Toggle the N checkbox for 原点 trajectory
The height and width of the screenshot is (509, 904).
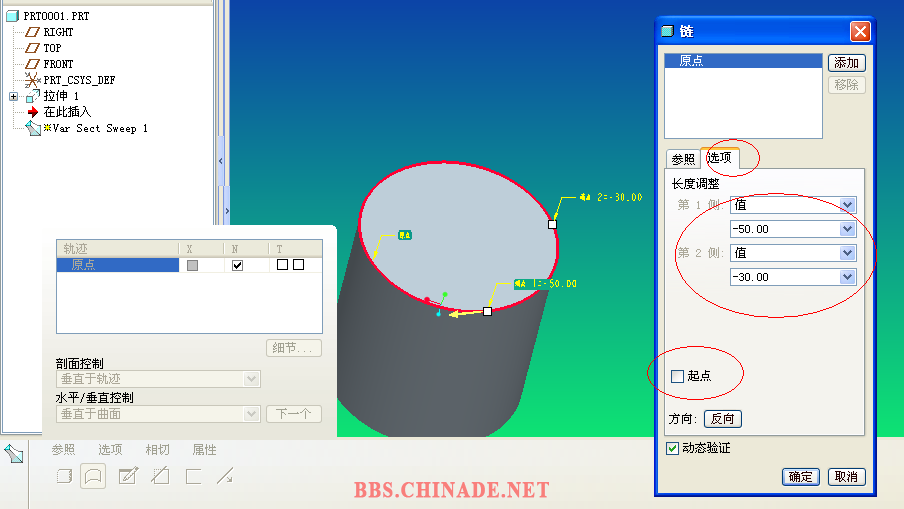pos(238,265)
